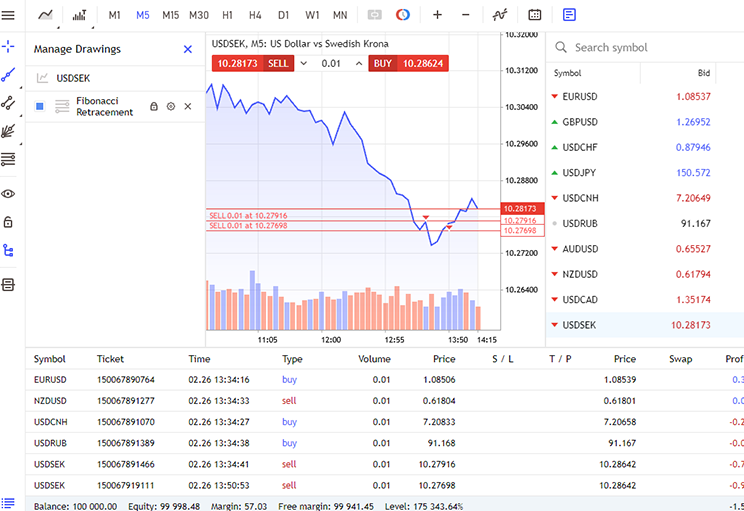The width and height of the screenshot is (744, 511).
Task: Lock the Fibonacci Retracement drawing
Action: [154, 106]
